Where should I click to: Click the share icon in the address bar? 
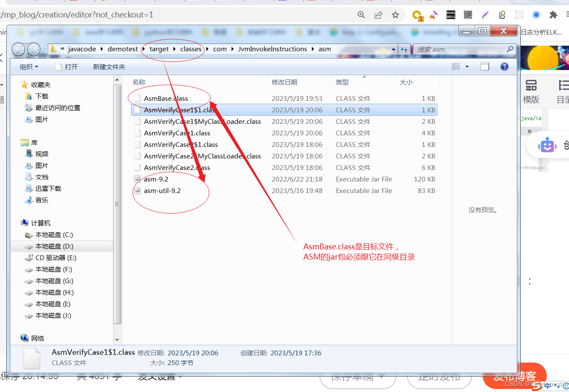coord(378,14)
